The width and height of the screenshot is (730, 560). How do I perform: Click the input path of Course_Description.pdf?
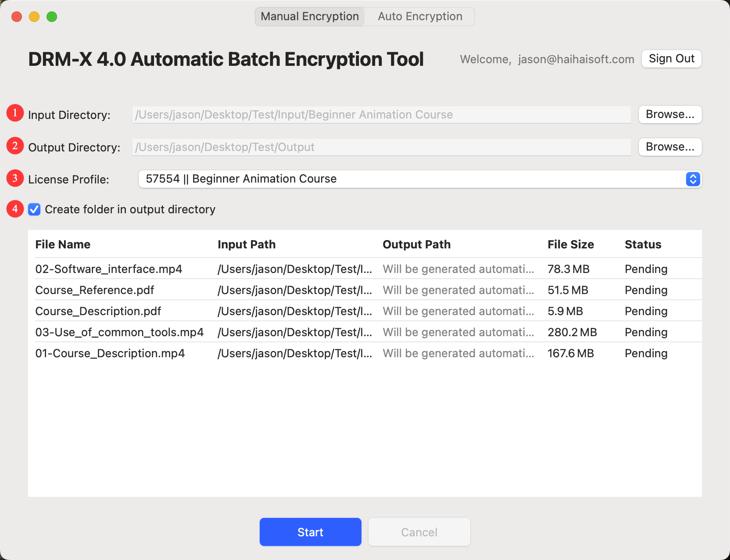point(295,311)
